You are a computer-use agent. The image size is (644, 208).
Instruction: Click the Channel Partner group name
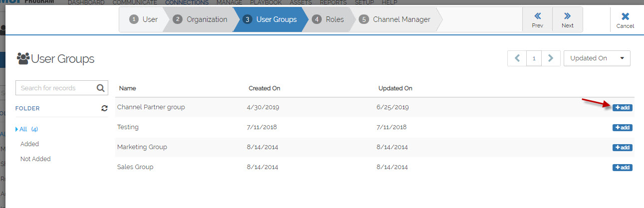click(x=151, y=107)
